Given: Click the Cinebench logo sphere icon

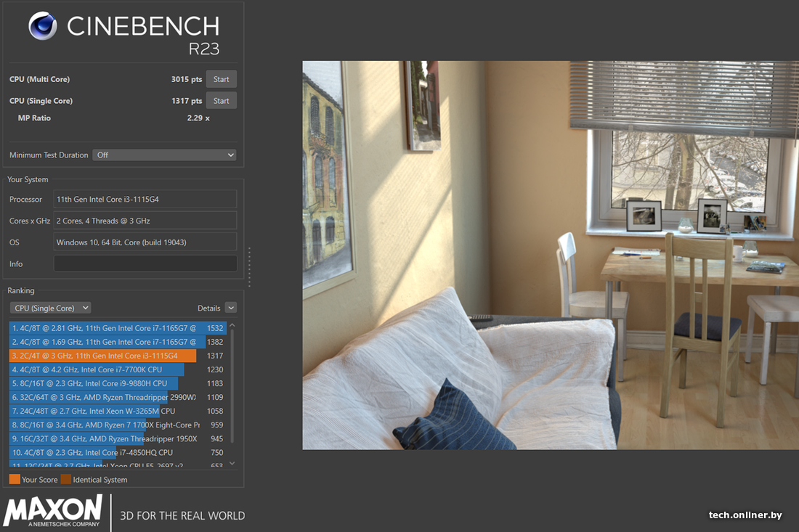Looking at the screenshot, I should pyautogui.click(x=43, y=25).
